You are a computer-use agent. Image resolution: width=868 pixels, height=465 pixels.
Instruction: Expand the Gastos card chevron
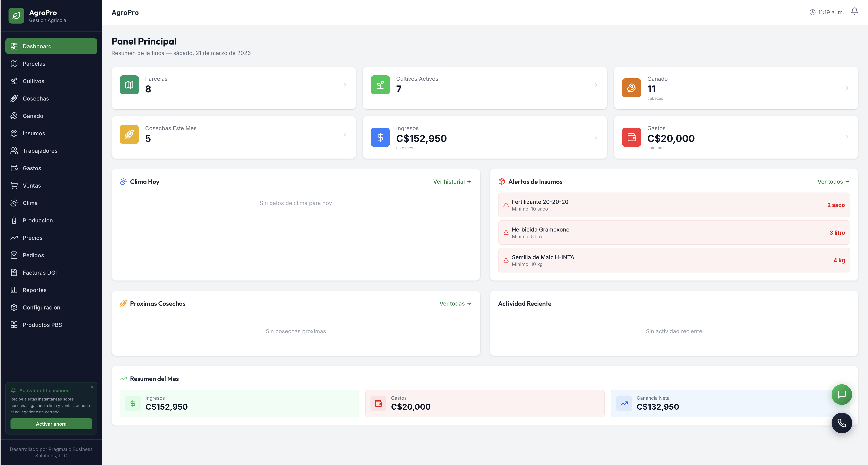[847, 137]
